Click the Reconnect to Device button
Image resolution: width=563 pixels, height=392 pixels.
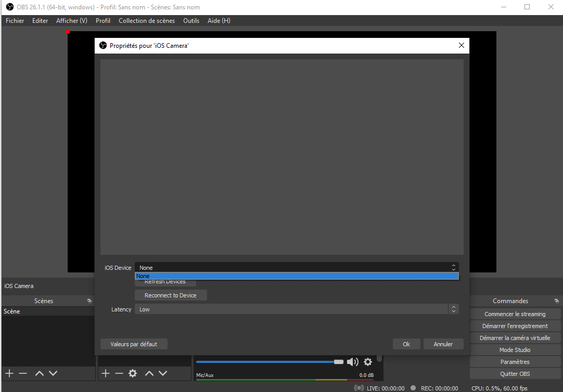click(x=171, y=295)
